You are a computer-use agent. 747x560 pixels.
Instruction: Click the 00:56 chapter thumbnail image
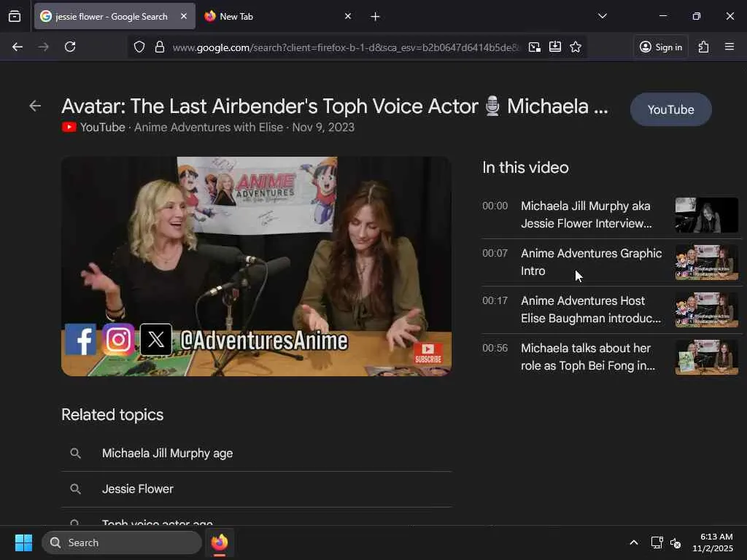coord(706,357)
